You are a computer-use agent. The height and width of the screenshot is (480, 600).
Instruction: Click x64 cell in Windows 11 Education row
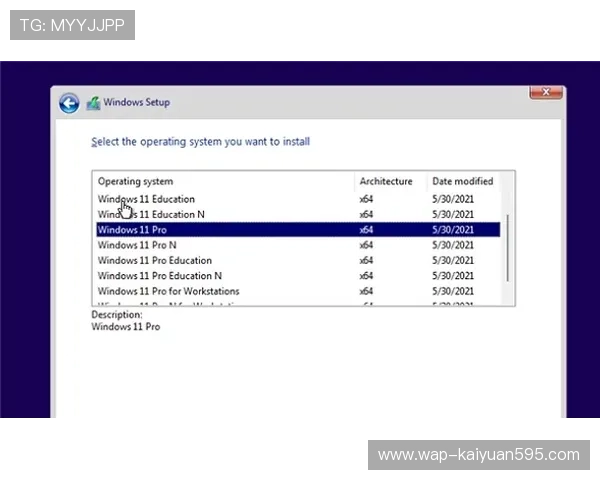click(366, 199)
